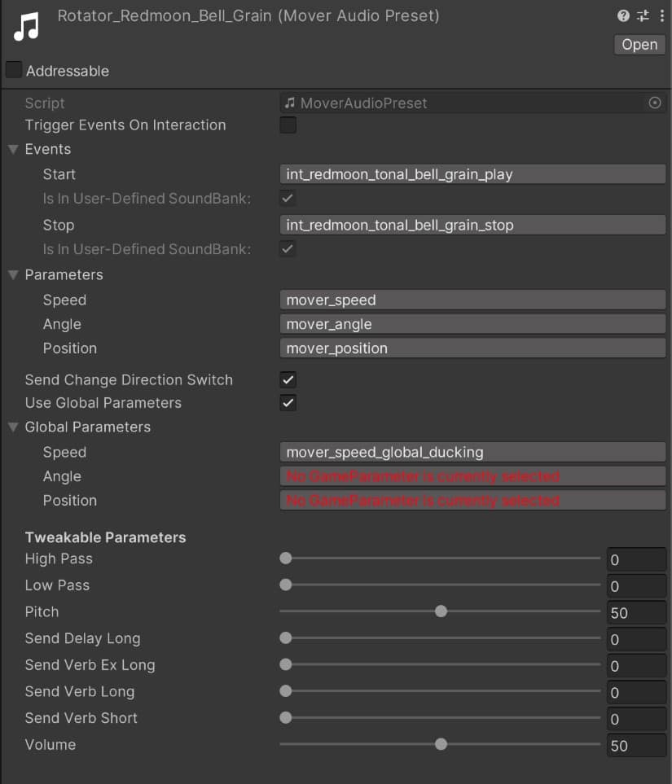
Task: Click the Pitch slider handle
Action: point(441,611)
